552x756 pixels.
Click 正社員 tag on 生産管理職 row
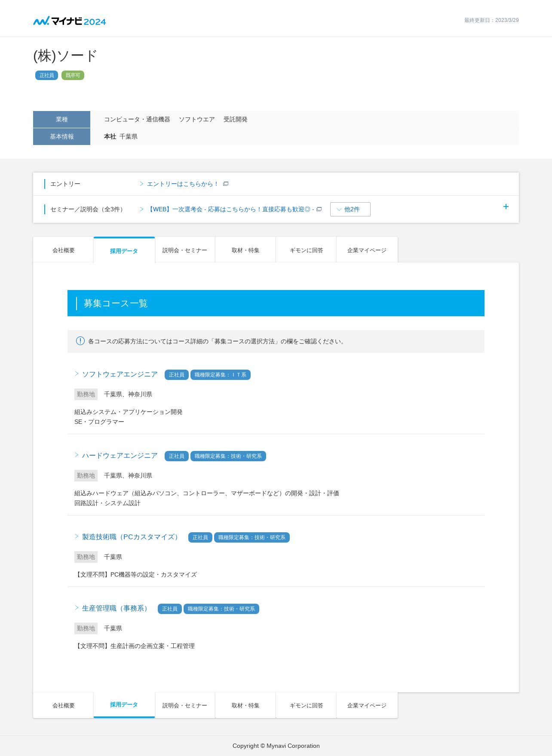170,609
